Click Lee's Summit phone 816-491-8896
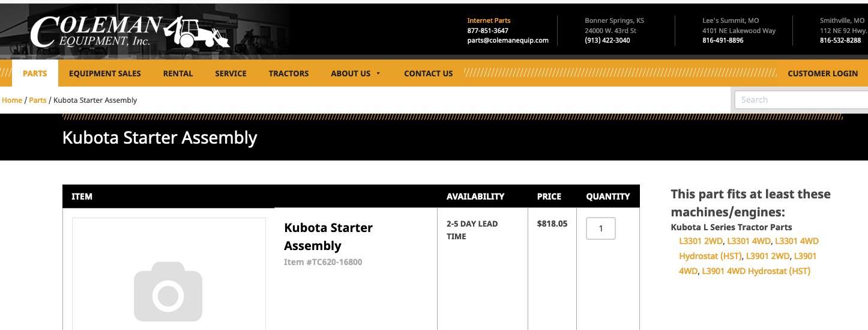 pos(723,41)
